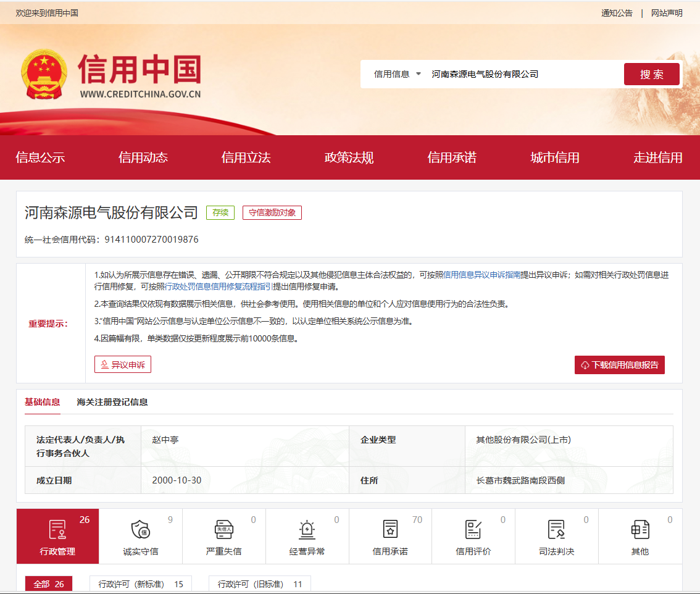This screenshot has width=700, height=594.
Task: Click address 长葛市魏武路南段西侧
Action: point(520,480)
